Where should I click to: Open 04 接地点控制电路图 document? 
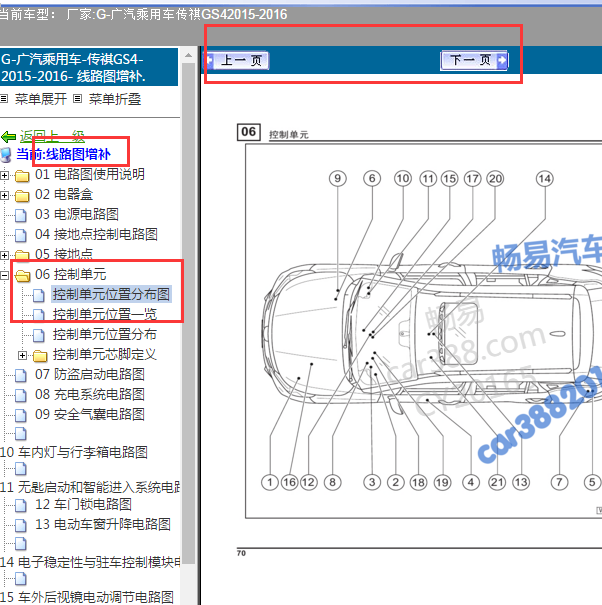tap(96, 234)
